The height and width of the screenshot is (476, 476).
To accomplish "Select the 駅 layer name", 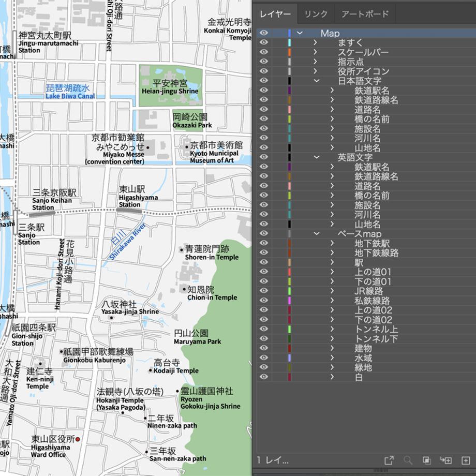I will coord(359,262).
